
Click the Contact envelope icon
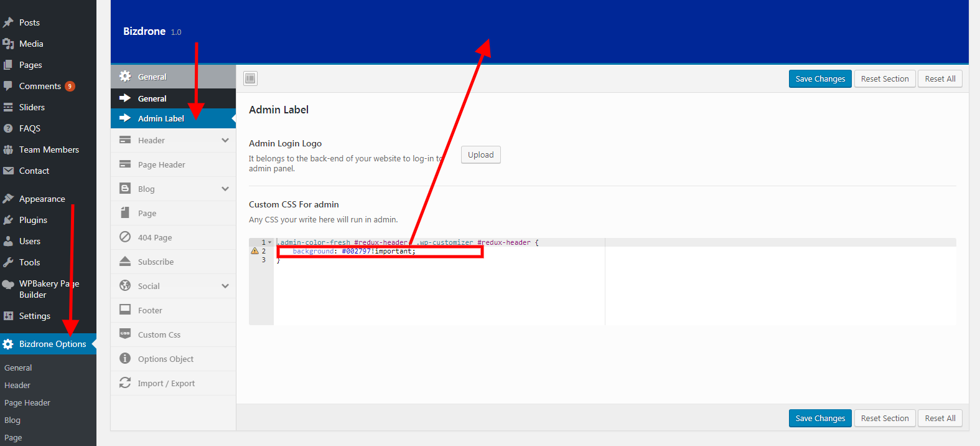tap(8, 171)
